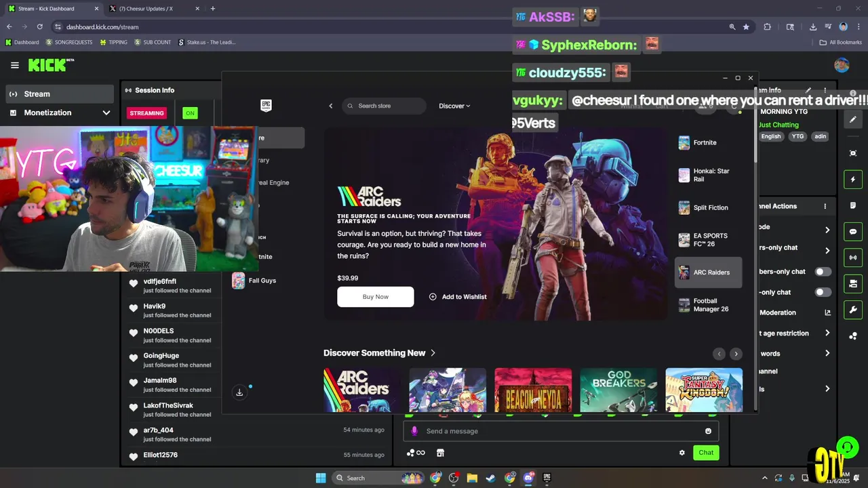The image size is (868, 488).
Task: Open SUB COUNT bookmark
Action: (x=153, y=42)
